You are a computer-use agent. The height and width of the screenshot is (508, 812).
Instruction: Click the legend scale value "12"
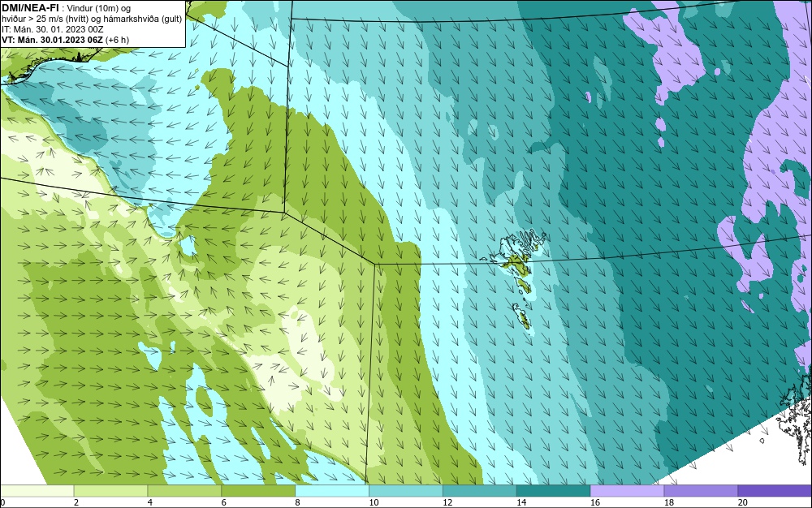point(447,502)
